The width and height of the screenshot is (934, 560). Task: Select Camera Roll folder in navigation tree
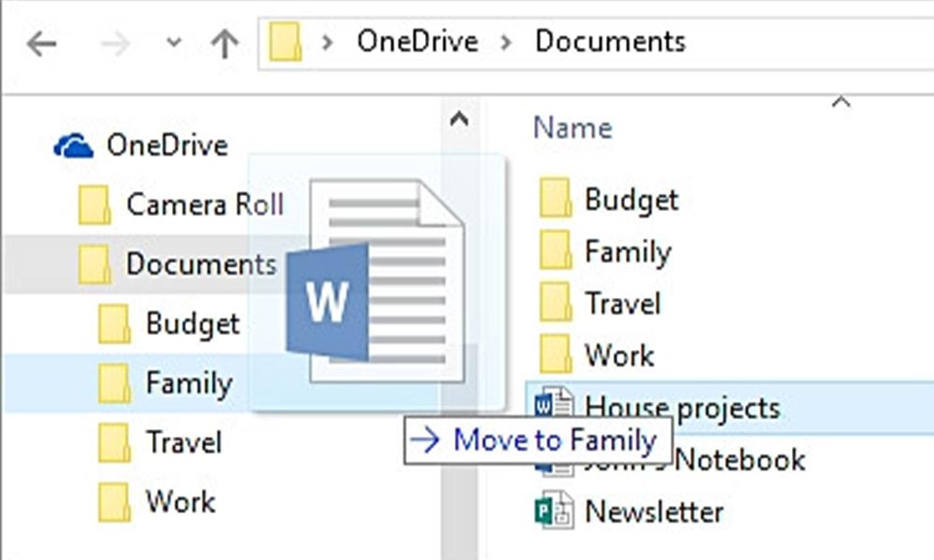[x=204, y=204]
